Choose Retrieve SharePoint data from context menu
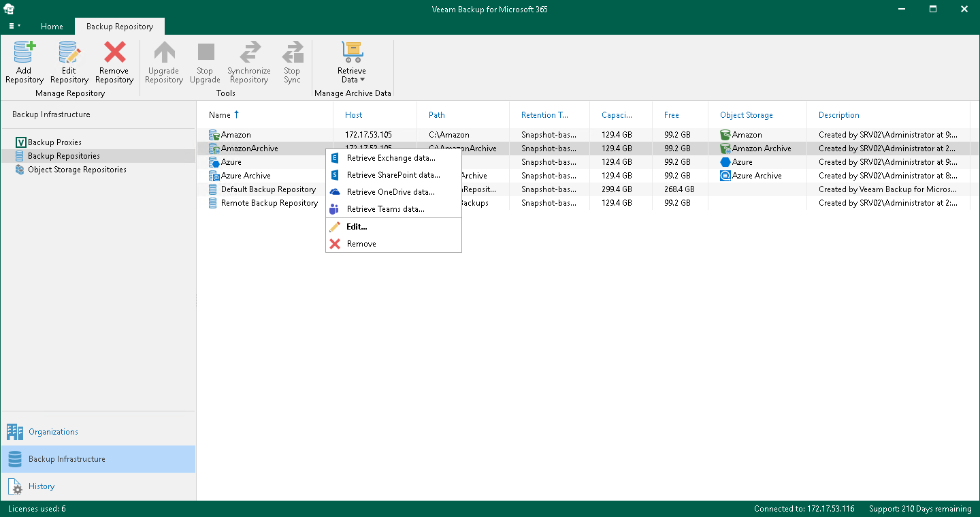Viewport: 980px width, 517px height. click(x=393, y=175)
